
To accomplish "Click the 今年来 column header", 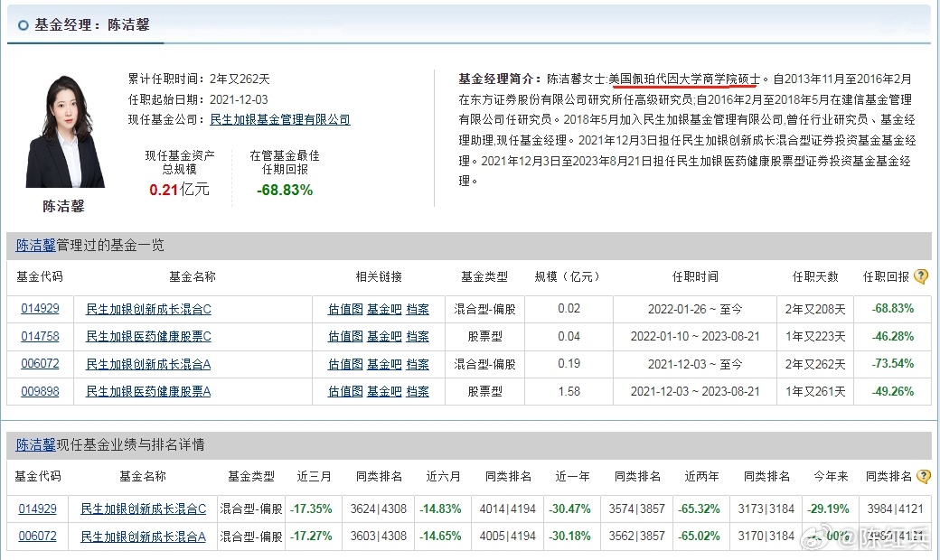I will point(831,477).
